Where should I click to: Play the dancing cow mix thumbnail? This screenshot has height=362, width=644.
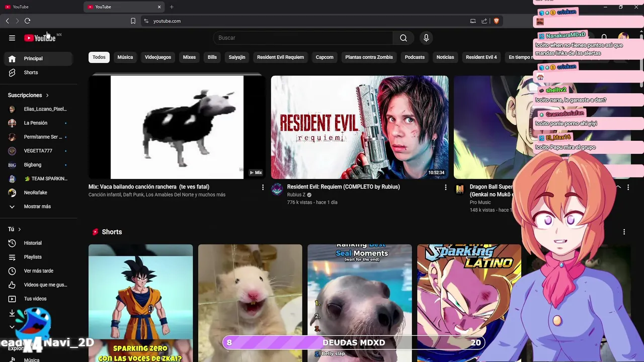pos(177,127)
